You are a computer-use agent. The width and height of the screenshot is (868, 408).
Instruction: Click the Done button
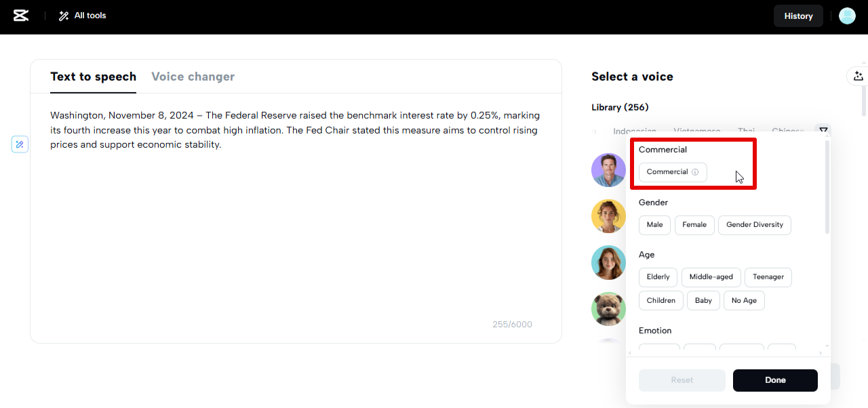tap(775, 380)
